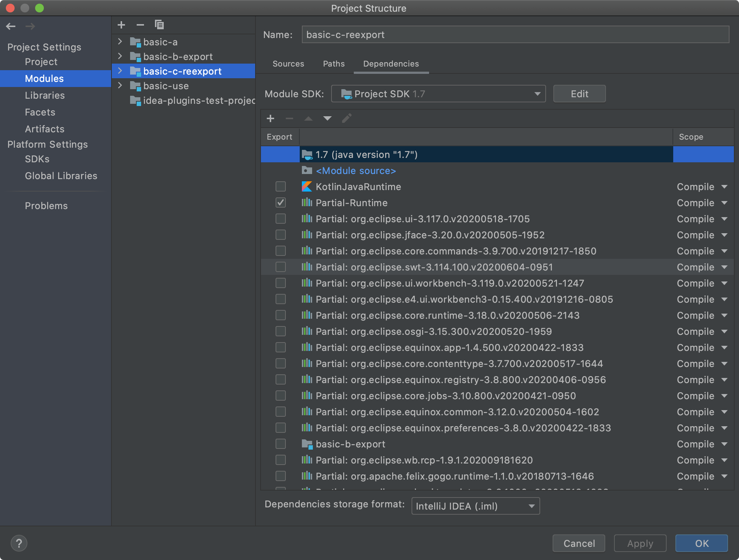Move dependency up arrow
The image size is (739, 560).
[308, 118]
